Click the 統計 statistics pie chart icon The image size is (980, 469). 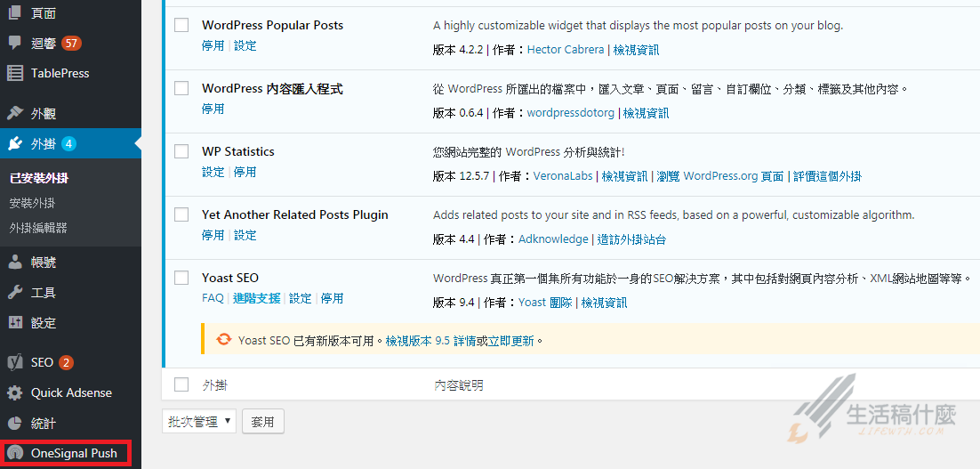15,423
